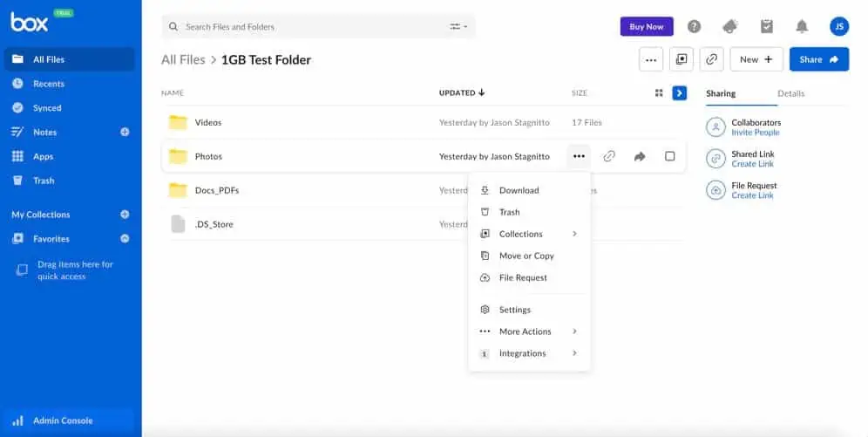Collapse the Favorites collection section
The width and height of the screenshot is (868, 437).
tap(125, 239)
